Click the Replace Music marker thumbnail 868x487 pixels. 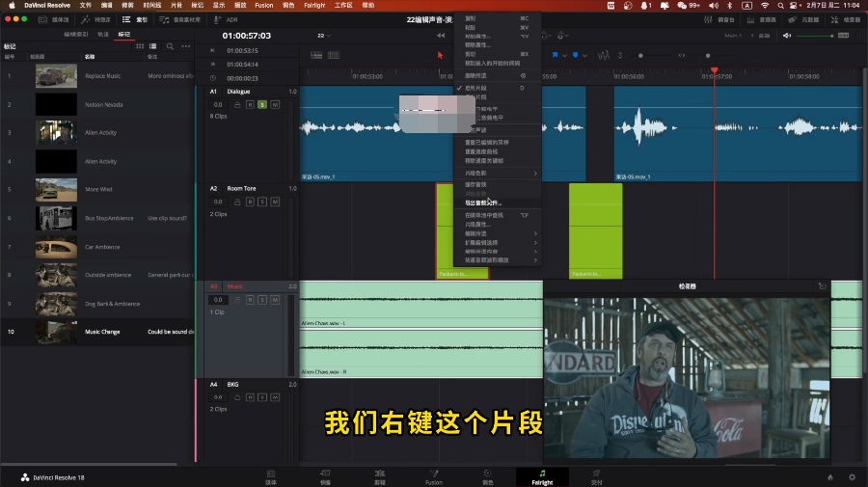57,76
